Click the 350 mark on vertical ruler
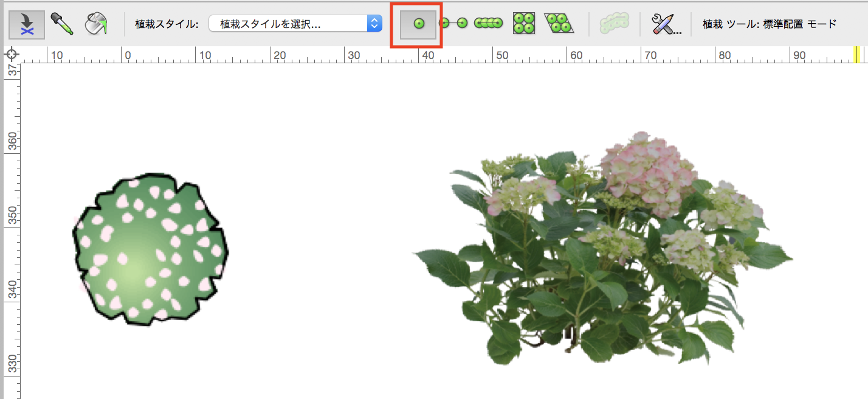 coord(12,218)
